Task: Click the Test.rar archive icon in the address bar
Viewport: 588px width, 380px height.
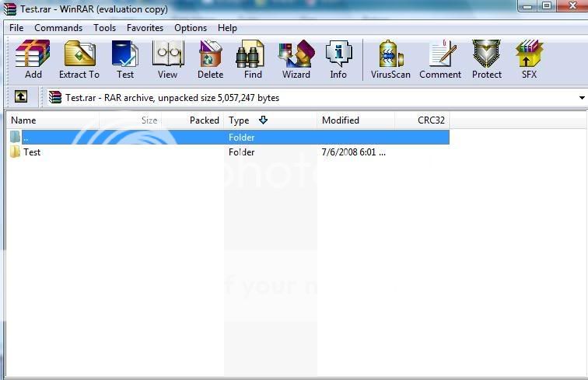Action: [55, 97]
